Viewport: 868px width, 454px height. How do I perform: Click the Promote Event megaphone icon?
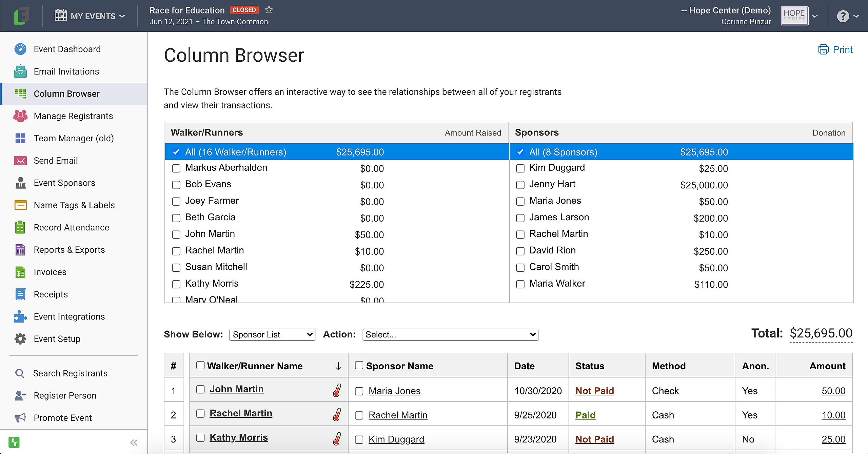(x=20, y=417)
